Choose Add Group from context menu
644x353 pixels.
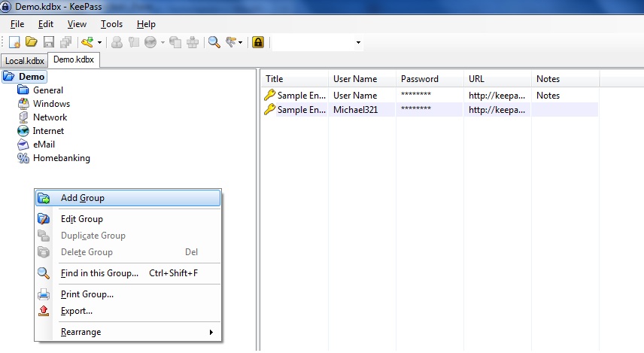pos(128,198)
